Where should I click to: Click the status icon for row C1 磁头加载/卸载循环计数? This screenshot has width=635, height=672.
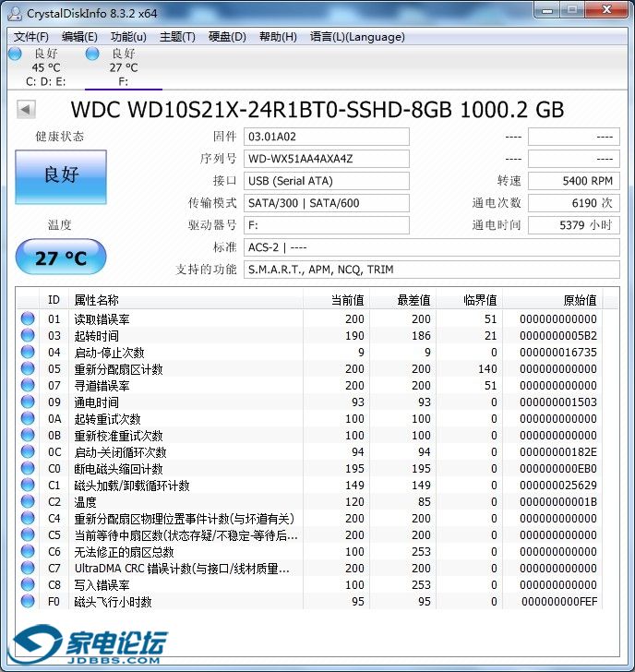pos(28,485)
